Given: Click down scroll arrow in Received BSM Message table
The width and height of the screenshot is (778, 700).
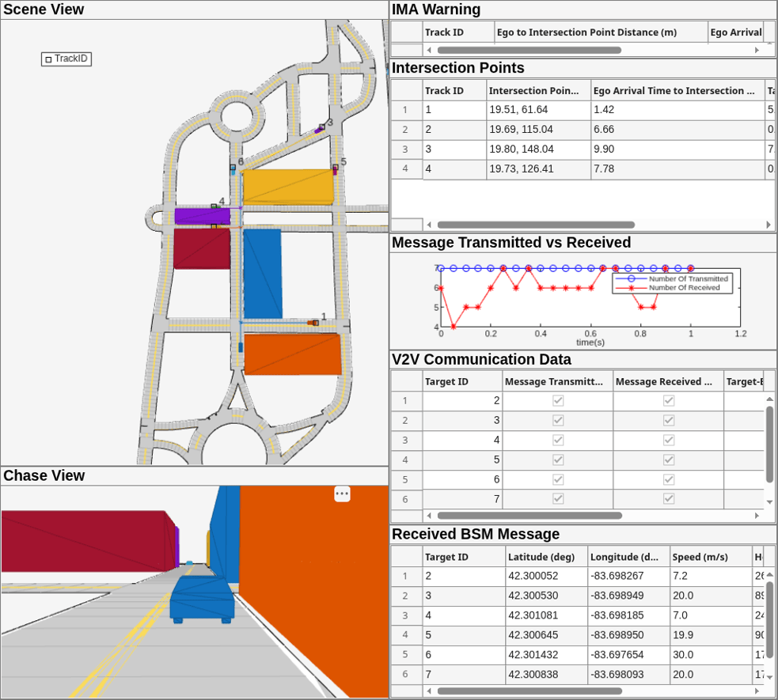Looking at the screenshot, I should [769, 677].
